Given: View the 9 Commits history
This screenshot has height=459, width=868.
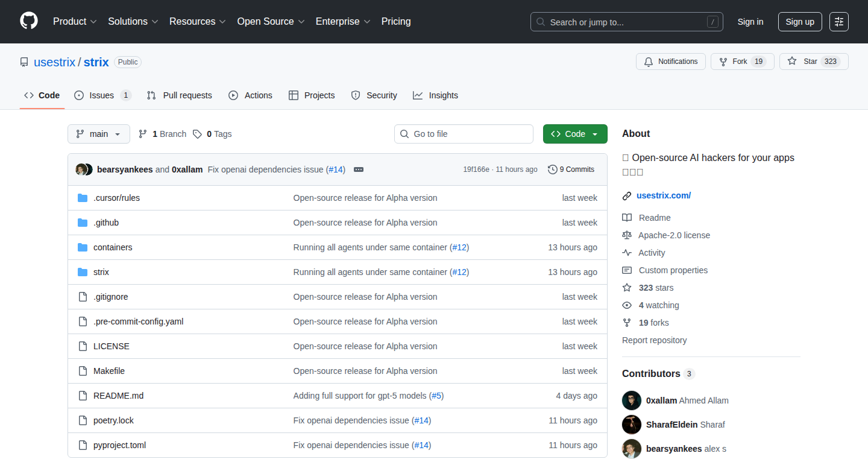Looking at the screenshot, I should (x=571, y=169).
